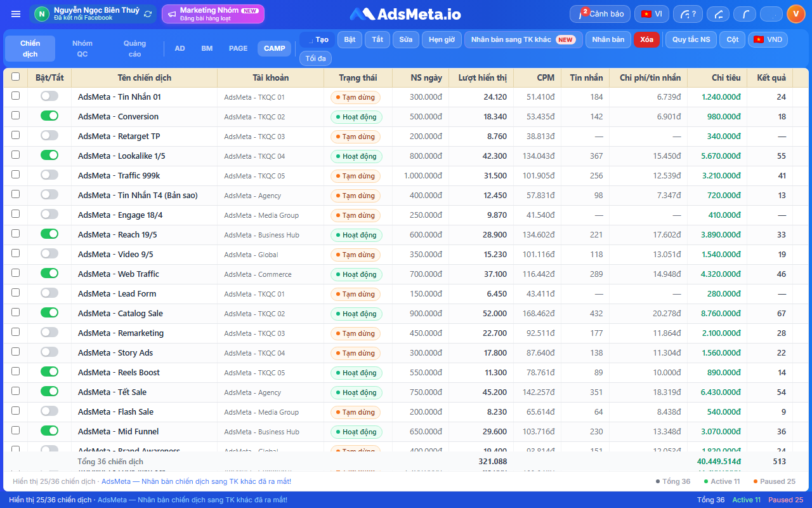The height and width of the screenshot is (508, 812).
Task: Click the Sửa edit button
Action: pyautogui.click(x=406, y=39)
